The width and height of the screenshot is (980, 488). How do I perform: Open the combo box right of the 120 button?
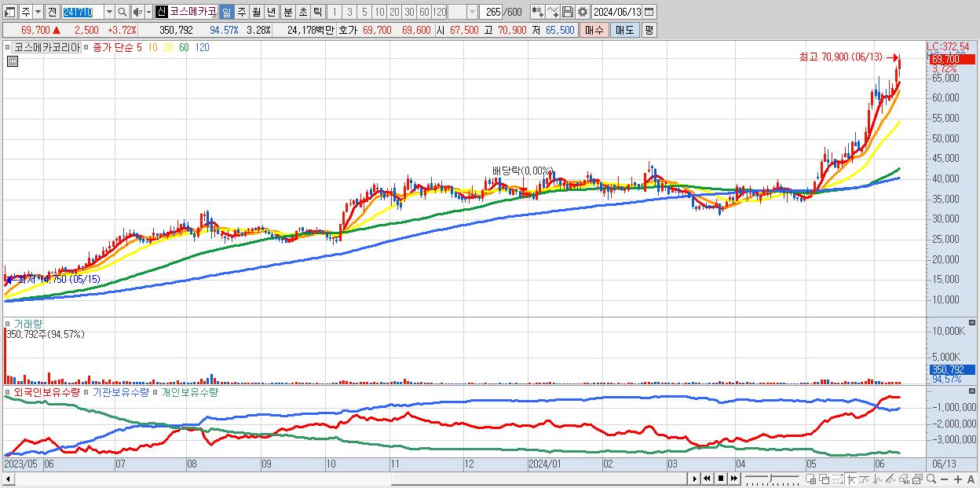pyautogui.click(x=463, y=12)
